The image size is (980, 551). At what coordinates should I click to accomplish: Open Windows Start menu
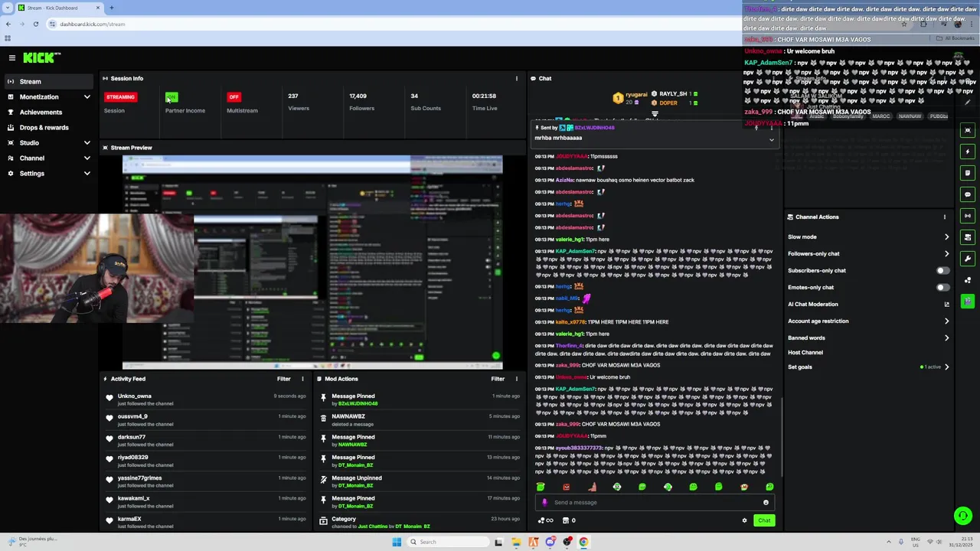click(x=397, y=542)
